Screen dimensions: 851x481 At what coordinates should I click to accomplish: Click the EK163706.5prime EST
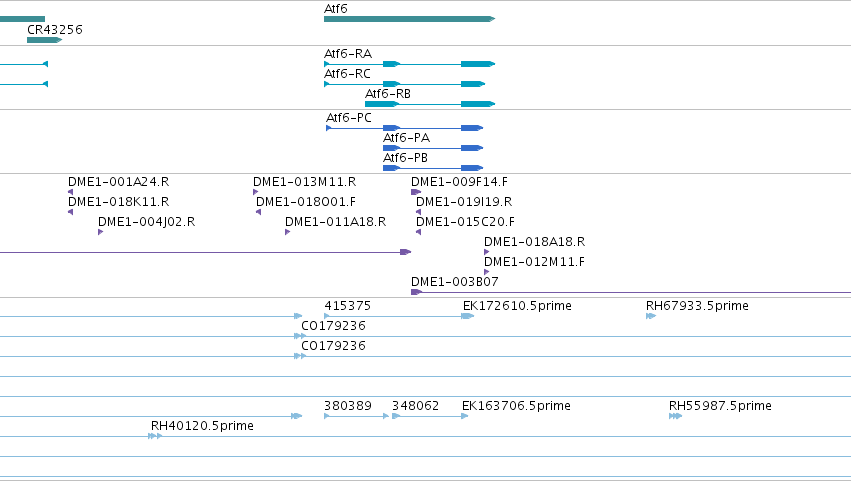coord(465,416)
